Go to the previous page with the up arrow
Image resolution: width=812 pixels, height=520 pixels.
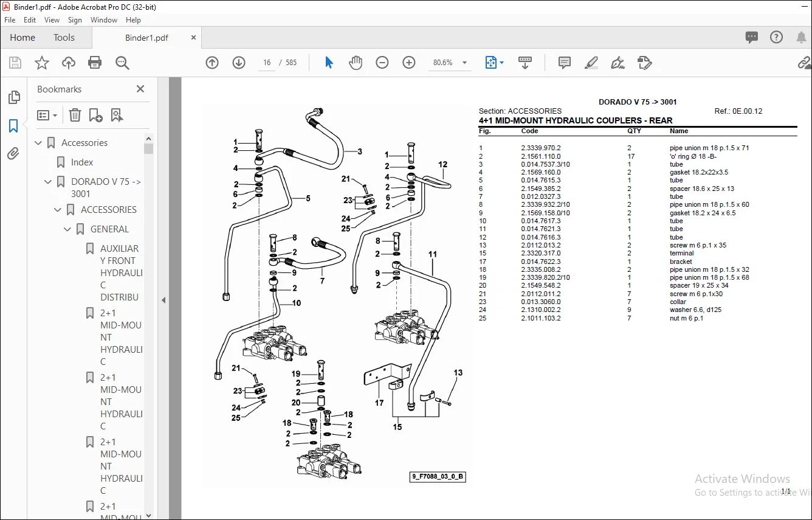(212, 63)
